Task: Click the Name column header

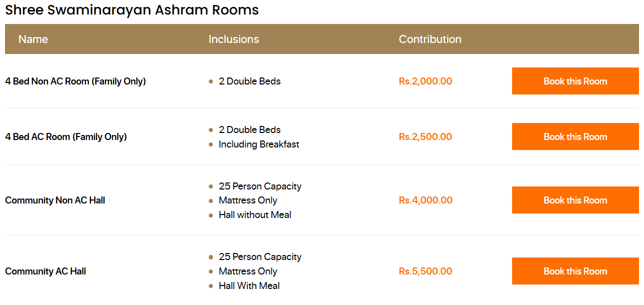Action: [x=33, y=39]
